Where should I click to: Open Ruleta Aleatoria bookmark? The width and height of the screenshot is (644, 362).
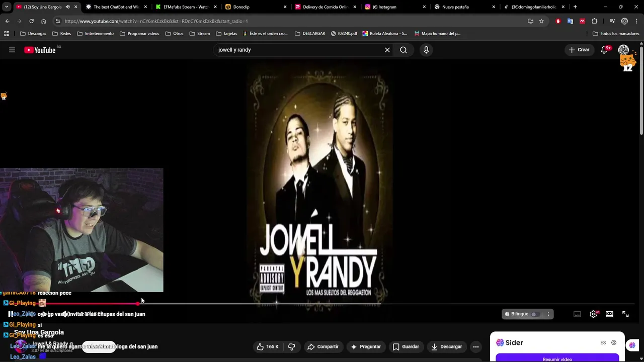pos(385,33)
